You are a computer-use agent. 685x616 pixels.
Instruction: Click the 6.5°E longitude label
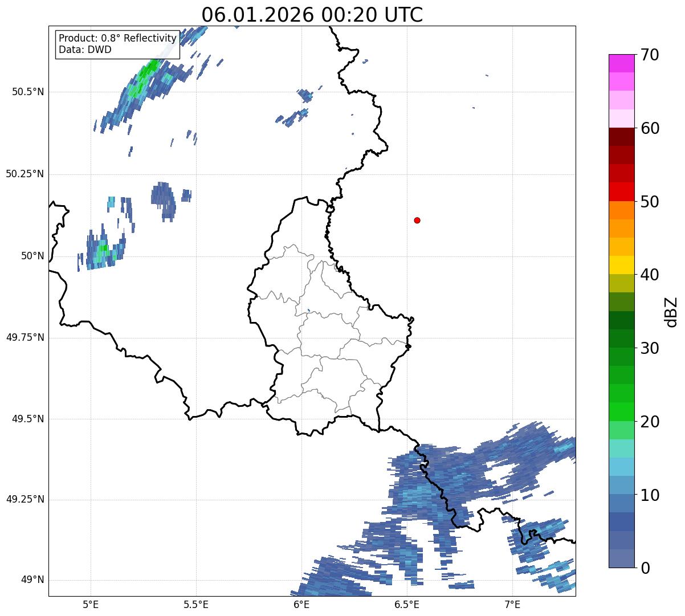(407, 605)
